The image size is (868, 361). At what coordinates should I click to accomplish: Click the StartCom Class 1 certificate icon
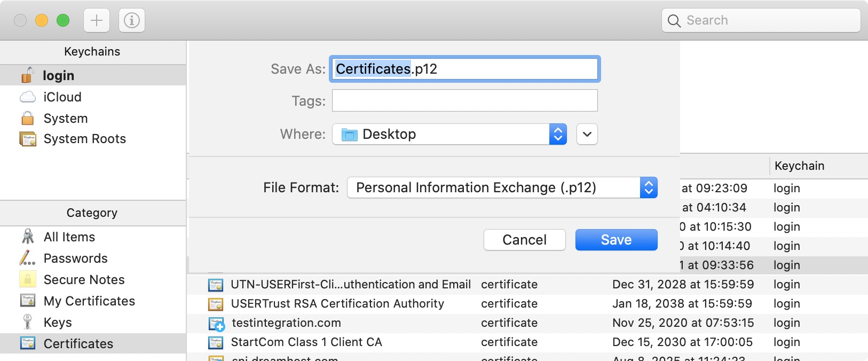tap(216, 342)
